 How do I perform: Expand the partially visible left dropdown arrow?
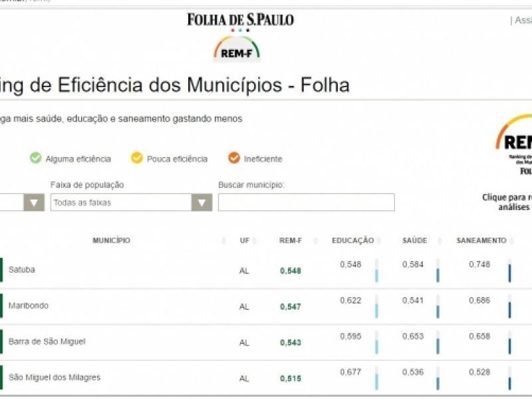tap(33, 203)
